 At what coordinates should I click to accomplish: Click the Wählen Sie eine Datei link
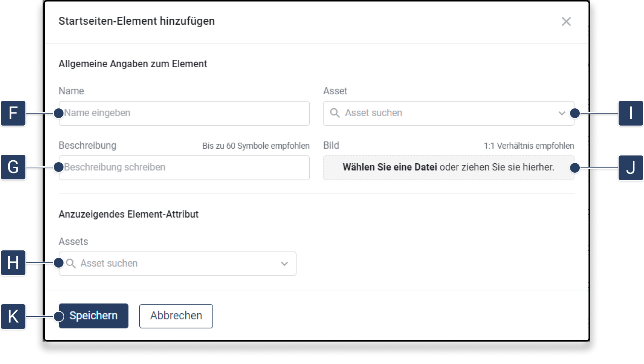click(390, 167)
